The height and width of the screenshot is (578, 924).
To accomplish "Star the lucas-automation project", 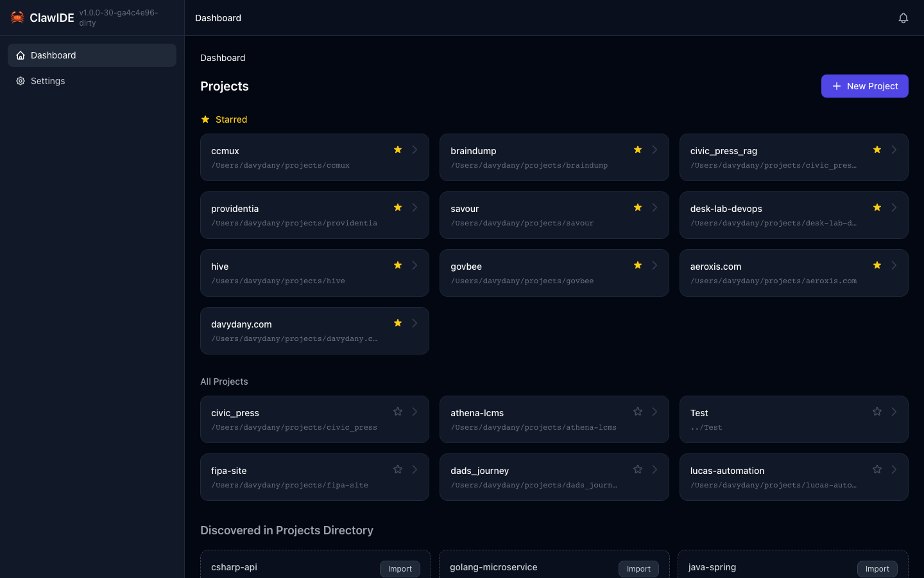I will pos(877,469).
